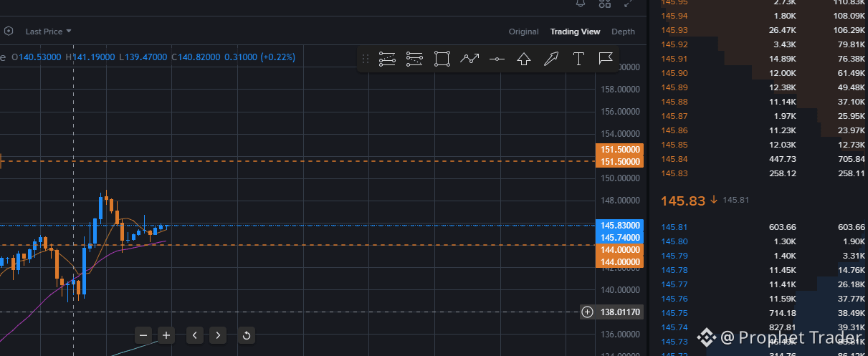The height and width of the screenshot is (356, 868).
Task: Select bid price 145.75 in order book
Action: [674, 313]
